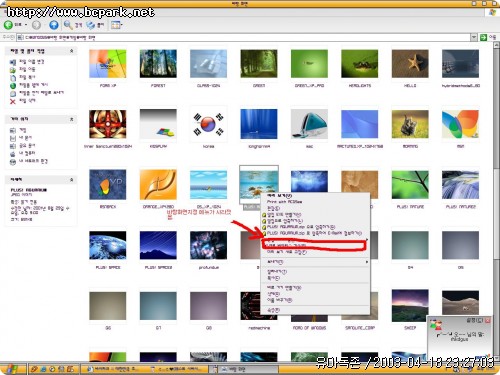The image size is (500, 375).
Task: Collapse the Other Places panel
Action: click(71, 119)
